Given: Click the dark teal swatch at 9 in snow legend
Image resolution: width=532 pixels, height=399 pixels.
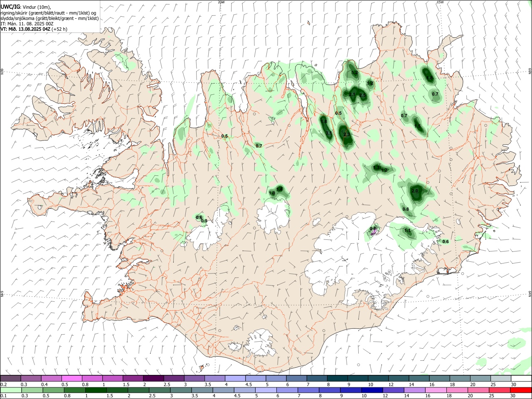Looking at the screenshot, I should coord(358,378).
